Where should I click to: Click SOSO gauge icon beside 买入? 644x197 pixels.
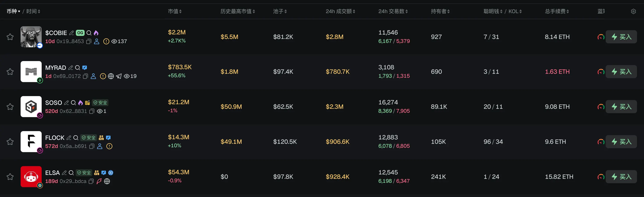pos(601,107)
